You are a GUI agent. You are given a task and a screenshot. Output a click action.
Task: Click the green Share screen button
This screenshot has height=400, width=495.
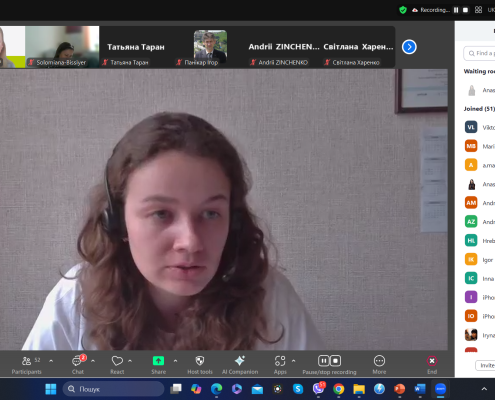[158, 361]
